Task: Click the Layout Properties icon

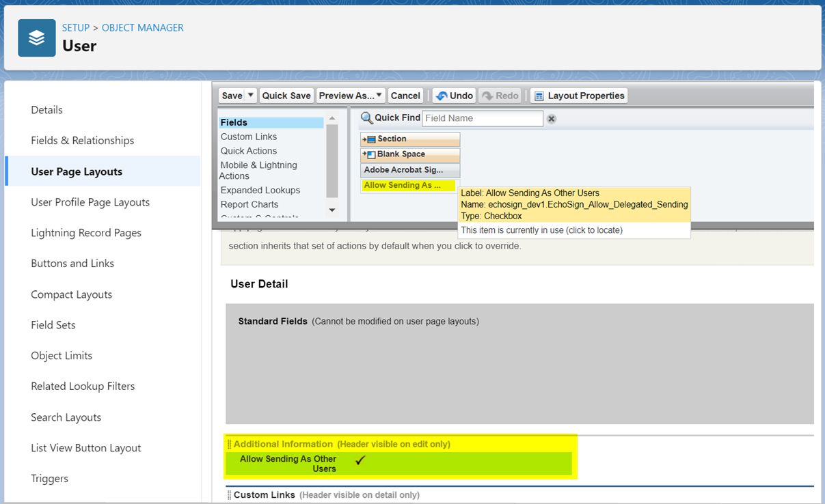Action: point(539,96)
